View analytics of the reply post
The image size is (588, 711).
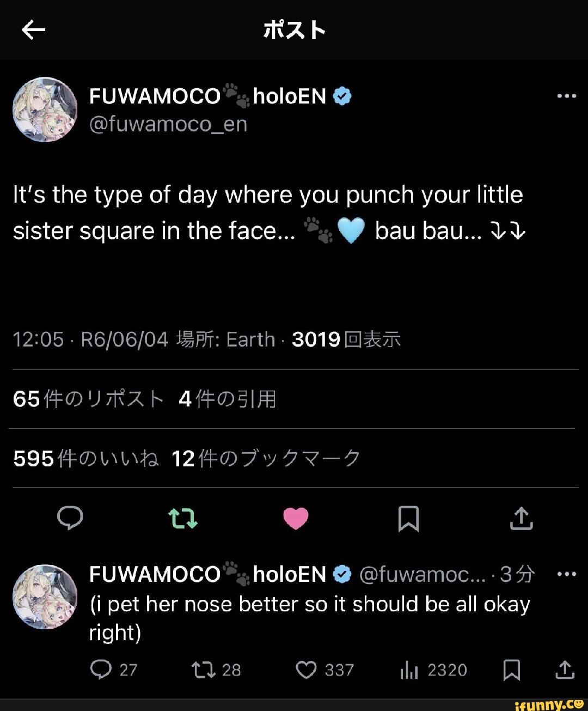coord(409,670)
